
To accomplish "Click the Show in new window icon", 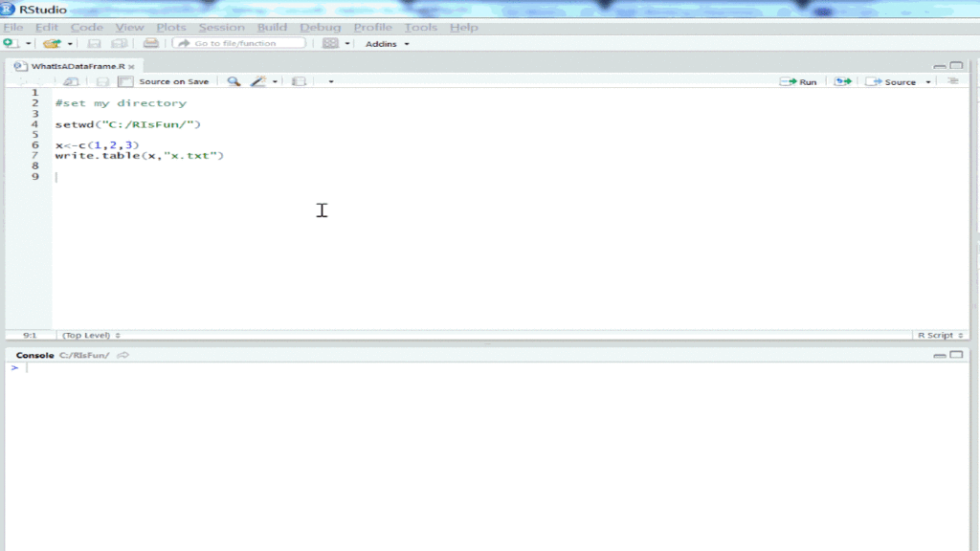I will [x=71, y=81].
